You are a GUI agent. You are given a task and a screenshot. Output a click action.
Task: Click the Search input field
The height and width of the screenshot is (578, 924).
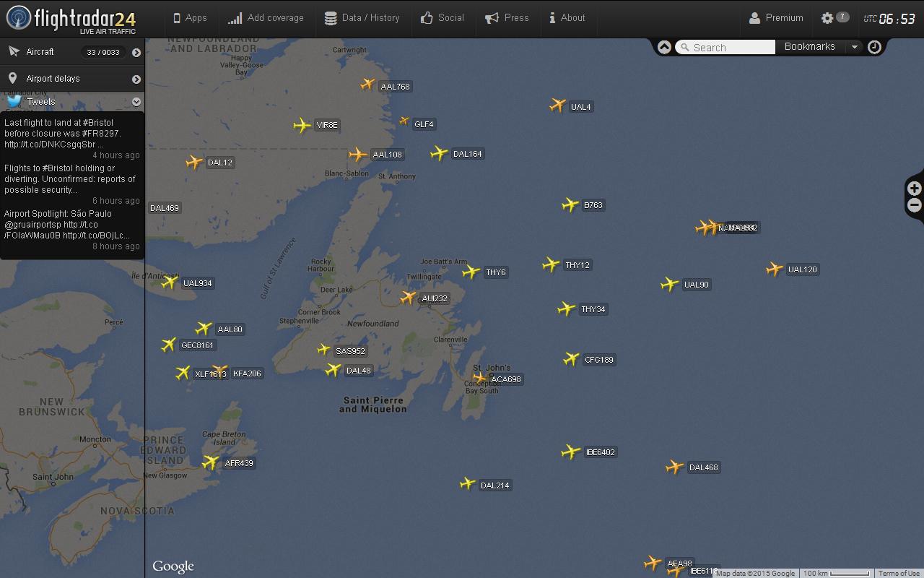(725, 47)
